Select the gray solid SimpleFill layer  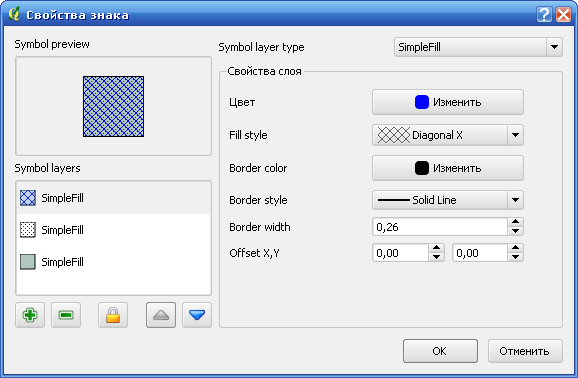click(x=114, y=262)
